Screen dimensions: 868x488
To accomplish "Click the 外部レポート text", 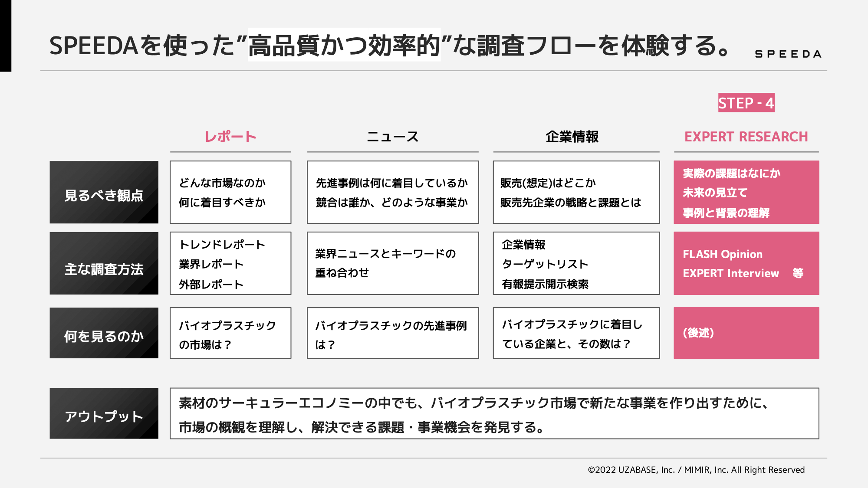I will click(x=211, y=285).
